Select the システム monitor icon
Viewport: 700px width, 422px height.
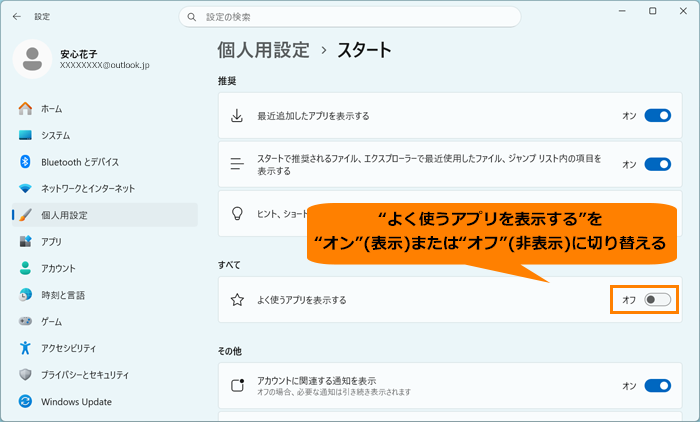(x=25, y=135)
